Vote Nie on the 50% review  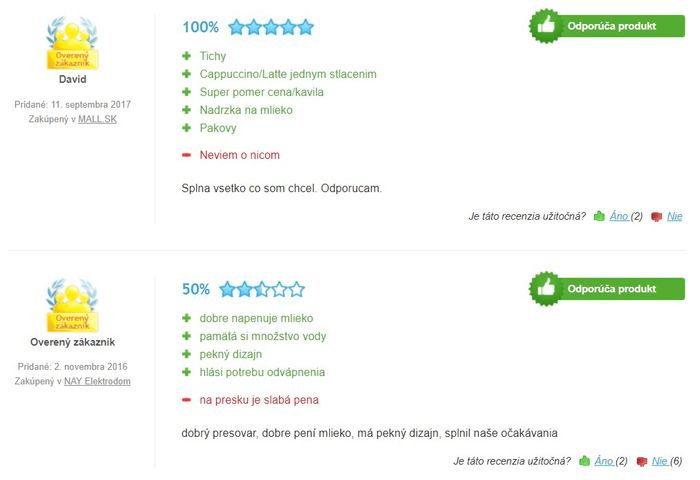coord(660,461)
